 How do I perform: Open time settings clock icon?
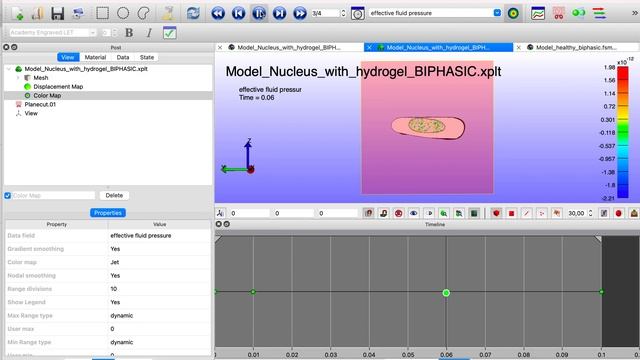click(358, 13)
